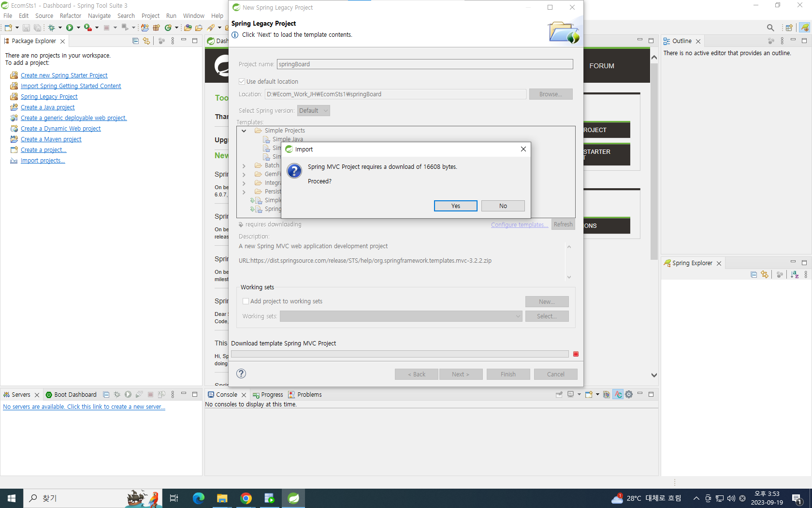Expand the Persistence templates node
812x508 pixels.
[x=244, y=192]
